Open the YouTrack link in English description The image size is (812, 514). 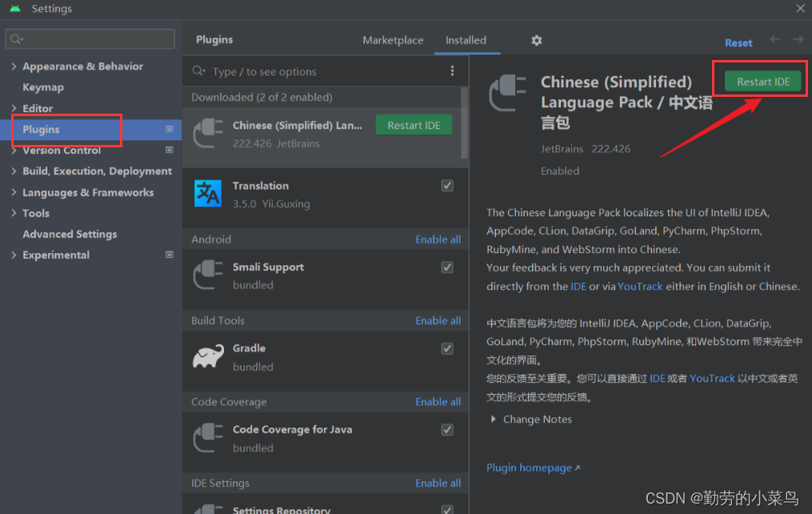tap(640, 286)
